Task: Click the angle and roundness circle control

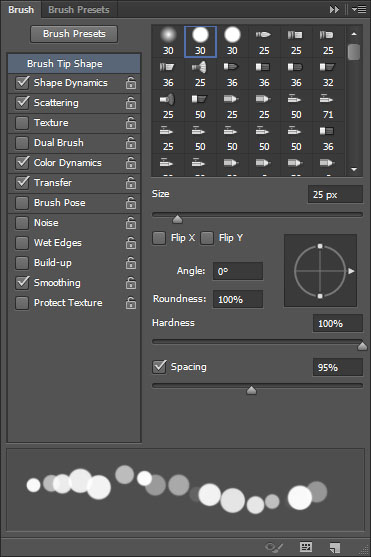Action: pos(320,271)
